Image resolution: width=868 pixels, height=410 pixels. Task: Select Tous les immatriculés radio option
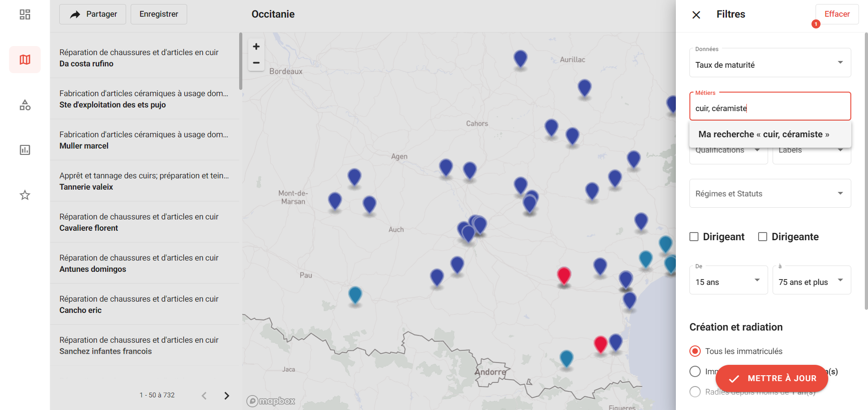pos(695,351)
